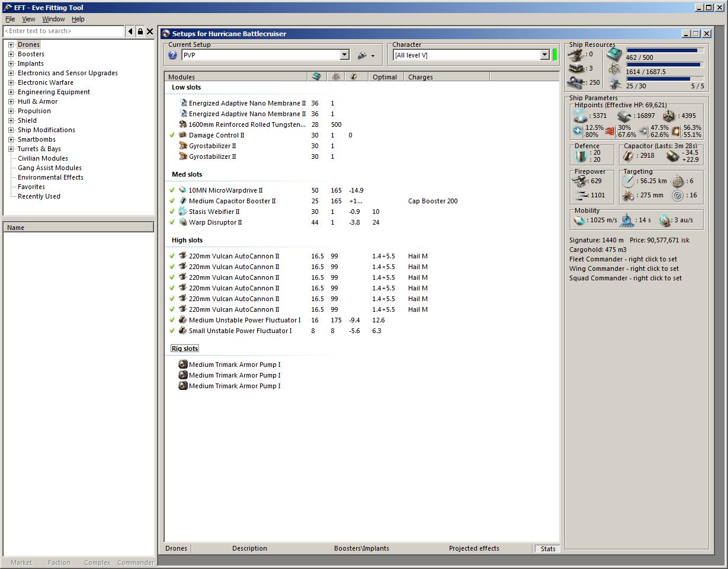Open the Window menu
This screenshot has width=728, height=569.
point(53,19)
